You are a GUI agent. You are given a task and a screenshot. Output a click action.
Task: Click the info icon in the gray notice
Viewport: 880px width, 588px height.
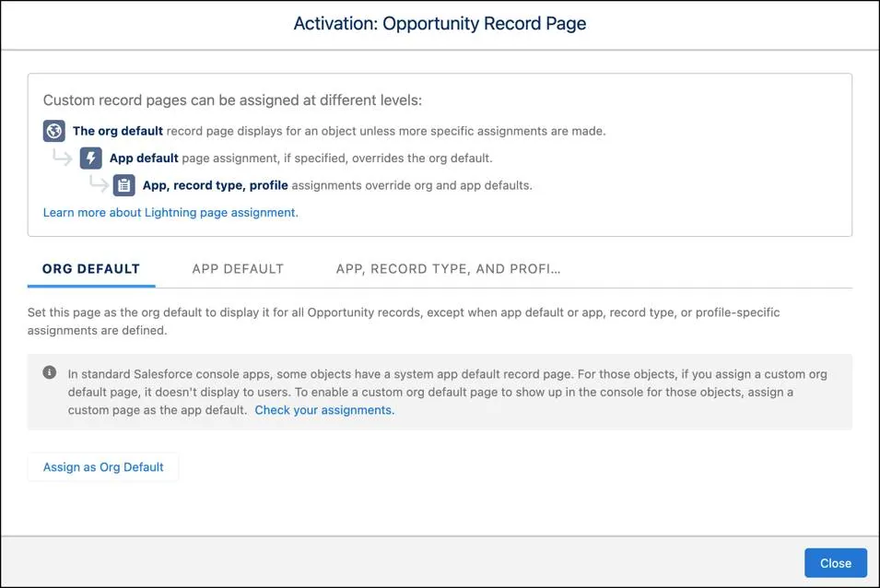[x=49, y=373]
